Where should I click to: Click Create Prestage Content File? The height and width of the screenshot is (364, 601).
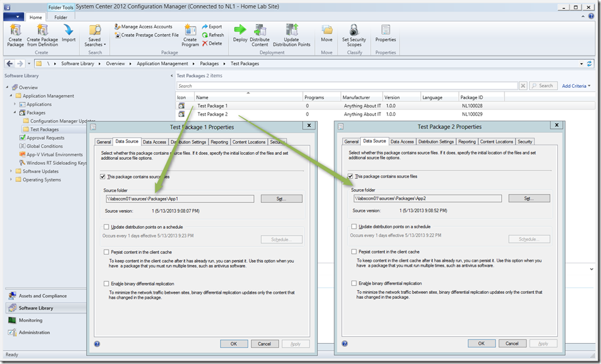click(x=147, y=35)
